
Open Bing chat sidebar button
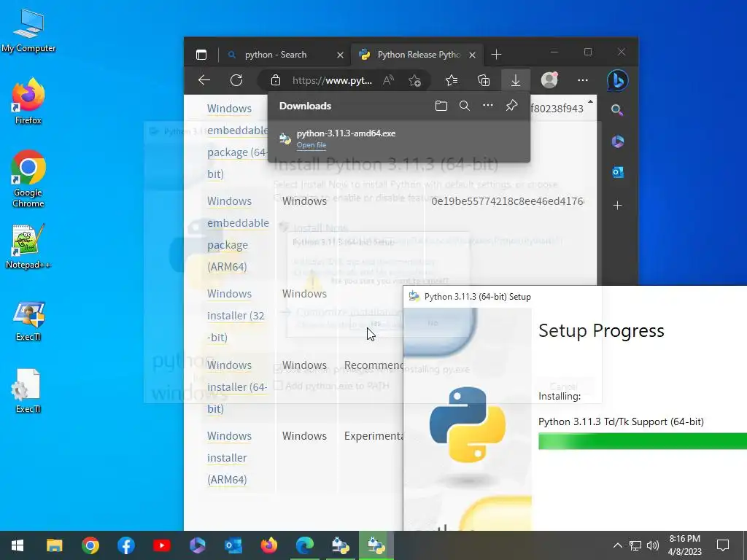coord(617,80)
